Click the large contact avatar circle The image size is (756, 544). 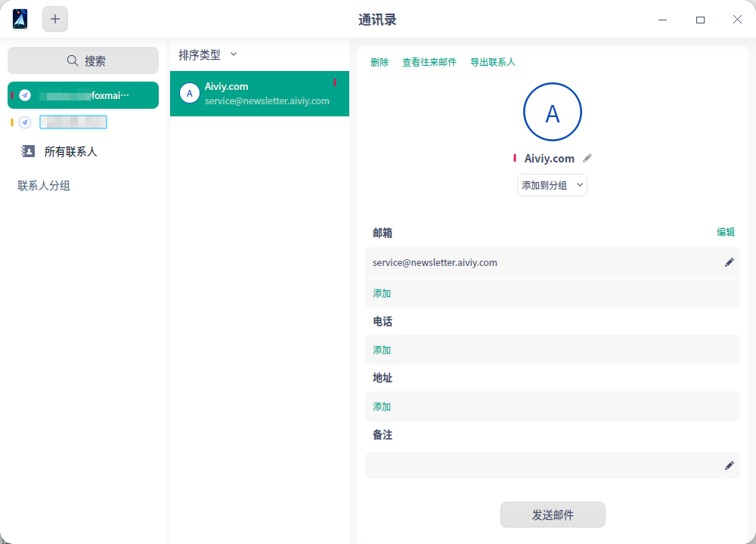[x=552, y=113]
